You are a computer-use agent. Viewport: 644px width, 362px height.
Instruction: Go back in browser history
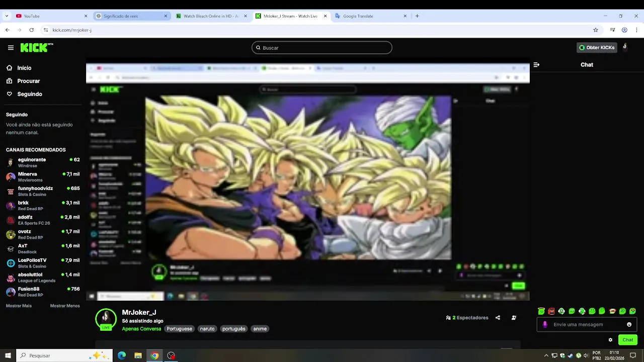click(7, 30)
